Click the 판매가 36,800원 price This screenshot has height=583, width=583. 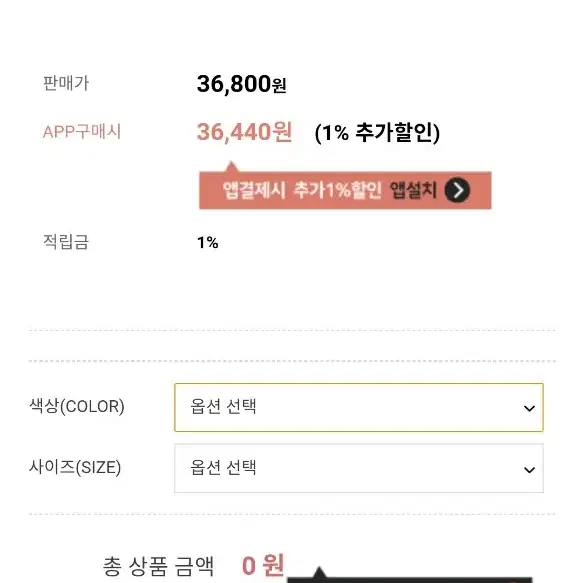(241, 84)
